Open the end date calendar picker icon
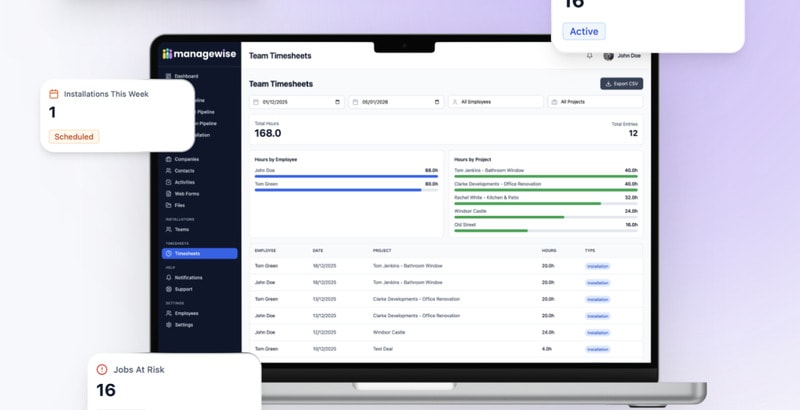Screen dimensions: 800x410 tap(437, 102)
